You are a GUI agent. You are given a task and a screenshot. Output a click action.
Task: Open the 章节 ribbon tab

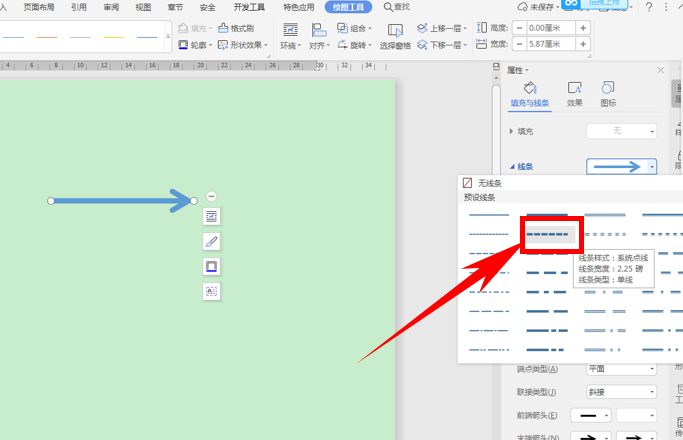point(175,7)
